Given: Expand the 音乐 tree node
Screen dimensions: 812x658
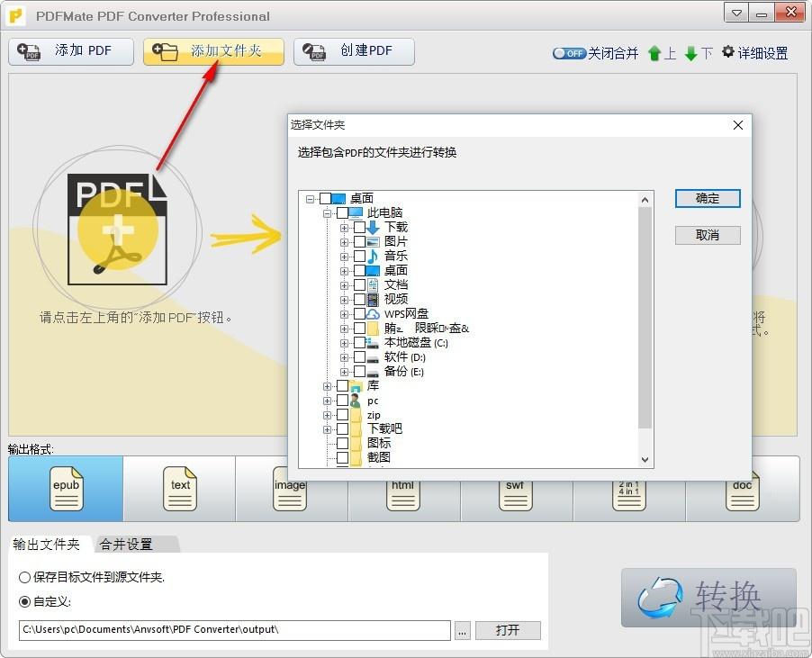Looking at the screenshot, I should [344, 257].
